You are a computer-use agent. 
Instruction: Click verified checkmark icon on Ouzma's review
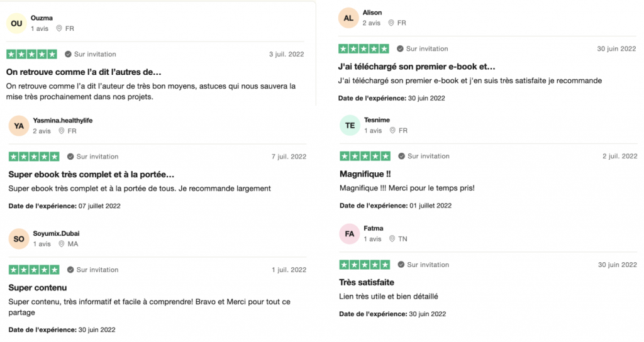pyautogui.click(x=68, y=54)
